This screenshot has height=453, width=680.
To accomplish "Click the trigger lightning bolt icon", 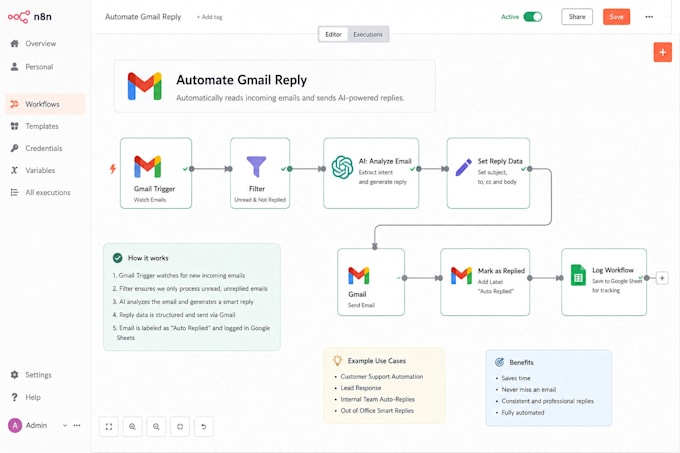I will pyautogui.click(x=113, y=169).
